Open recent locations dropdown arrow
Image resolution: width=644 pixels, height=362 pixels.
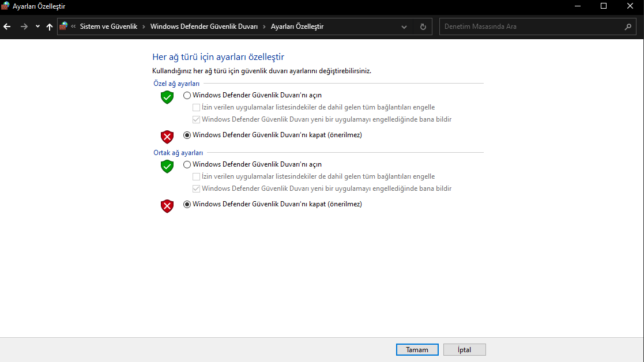pyautogui.click(x=37, y=27)
